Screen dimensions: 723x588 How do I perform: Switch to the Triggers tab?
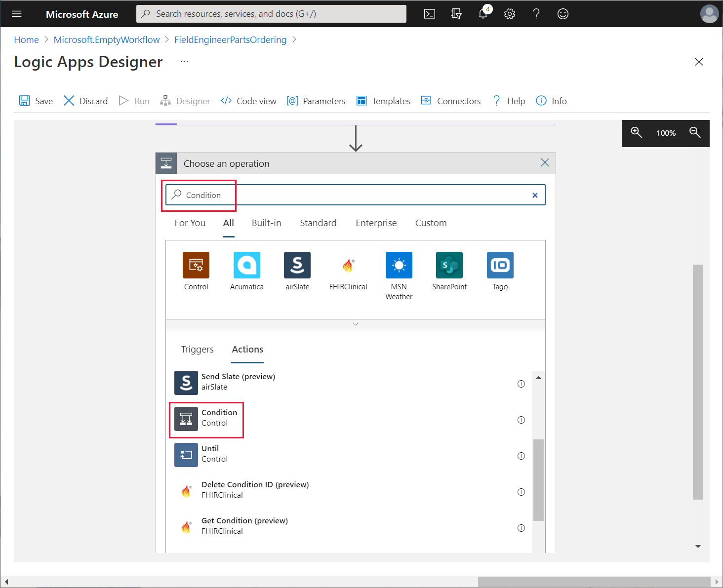198,349
